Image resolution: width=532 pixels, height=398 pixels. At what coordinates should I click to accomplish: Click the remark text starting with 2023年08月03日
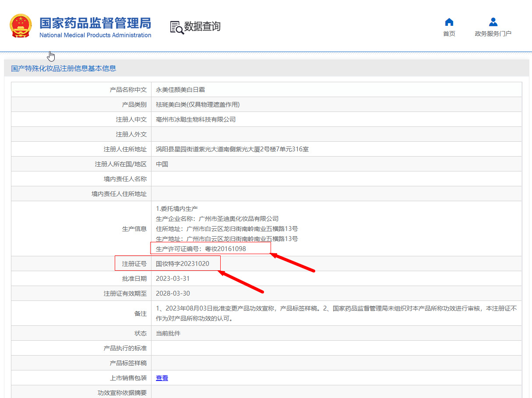click(336, 314)
